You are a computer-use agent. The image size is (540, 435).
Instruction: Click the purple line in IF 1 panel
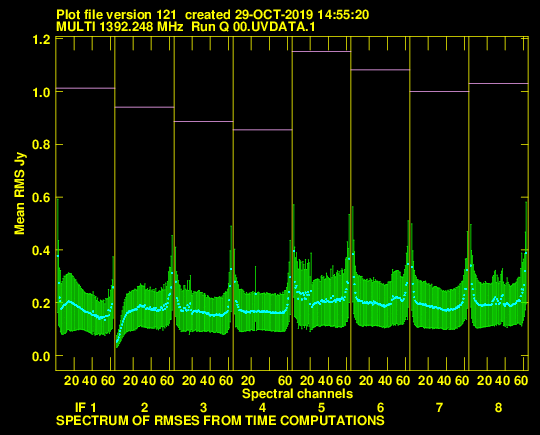[85, 88]
